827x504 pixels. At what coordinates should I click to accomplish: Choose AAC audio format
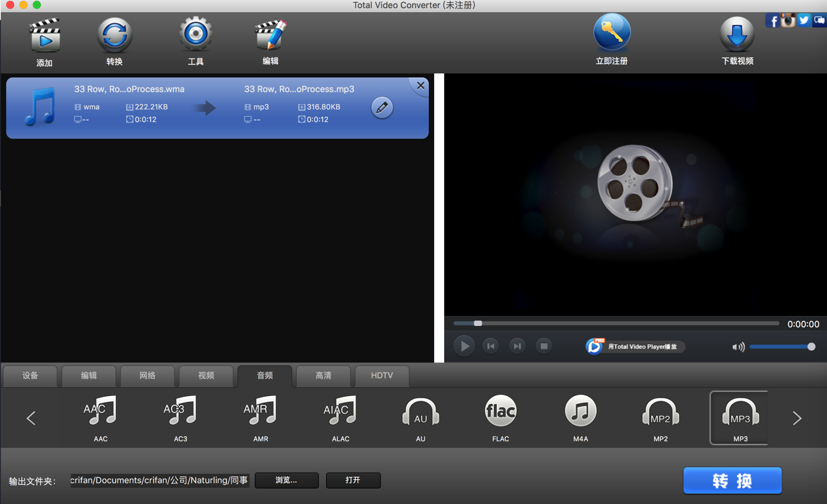(100, 418)
